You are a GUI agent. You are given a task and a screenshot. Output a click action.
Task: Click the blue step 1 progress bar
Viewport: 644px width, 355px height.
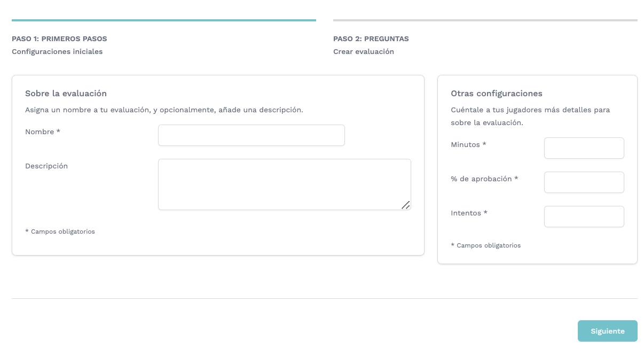point(164,20)
